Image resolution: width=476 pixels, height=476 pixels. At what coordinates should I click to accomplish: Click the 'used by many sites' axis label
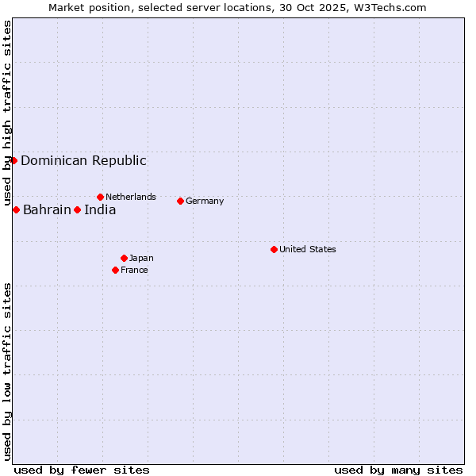398,470
